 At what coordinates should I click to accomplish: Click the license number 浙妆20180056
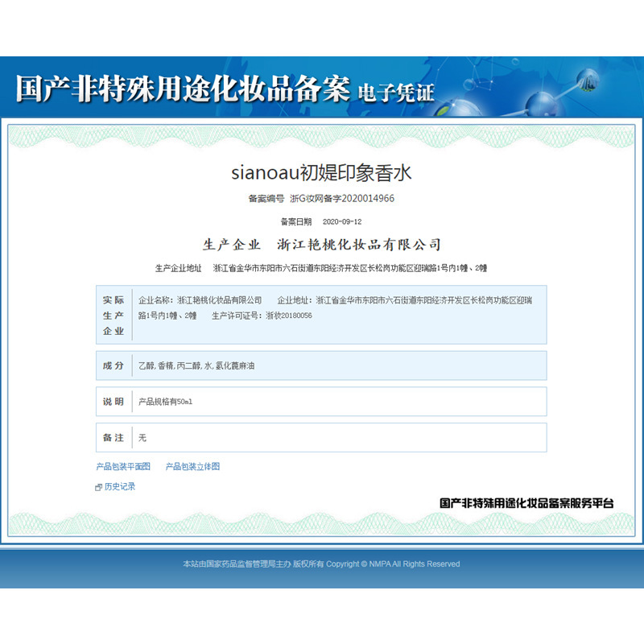[x=289, y=316]
